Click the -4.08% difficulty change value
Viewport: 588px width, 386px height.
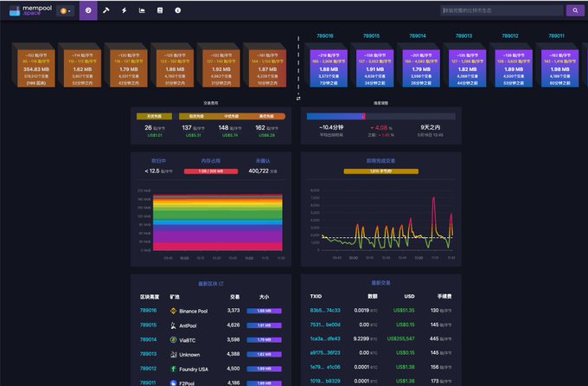coord(381,128)
